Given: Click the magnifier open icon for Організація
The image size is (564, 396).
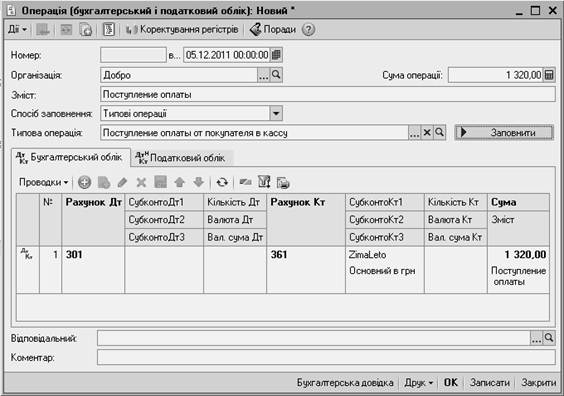Looking at the screenshot, I should tap(276, 75).
